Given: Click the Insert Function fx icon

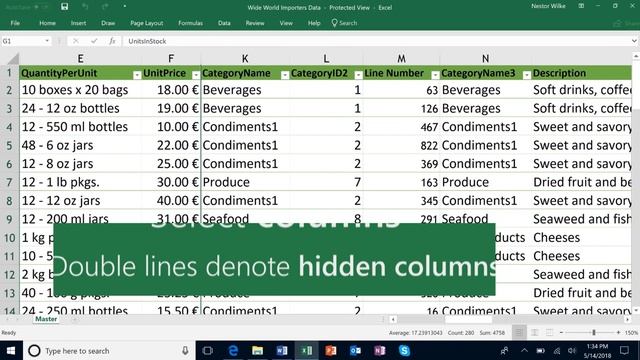Looking at the screenshot, I should click(112, 41).
